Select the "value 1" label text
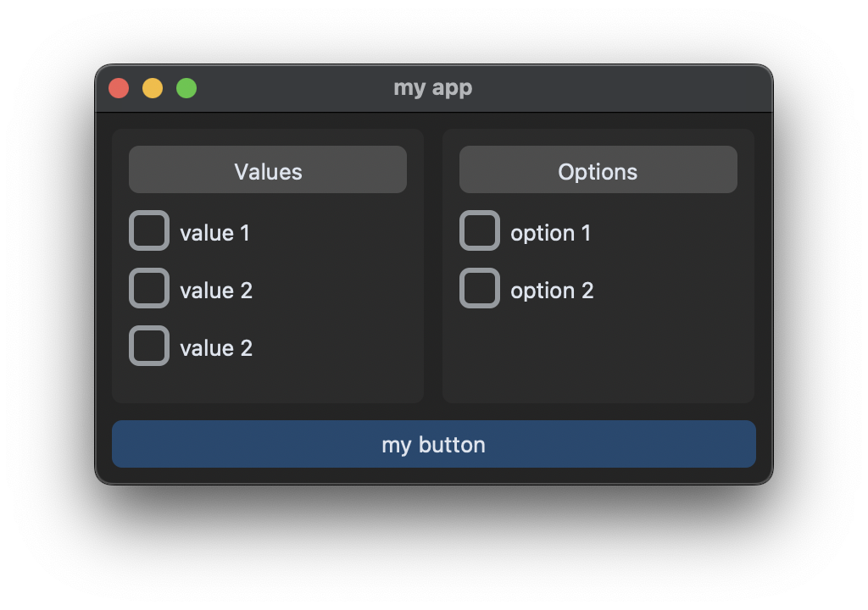 tap(214, 232)
